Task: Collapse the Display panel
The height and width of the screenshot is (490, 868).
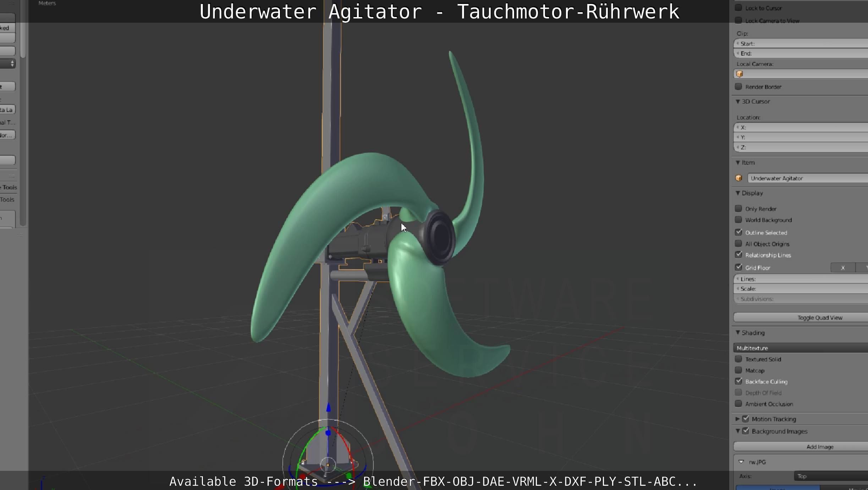Action: 738,193
